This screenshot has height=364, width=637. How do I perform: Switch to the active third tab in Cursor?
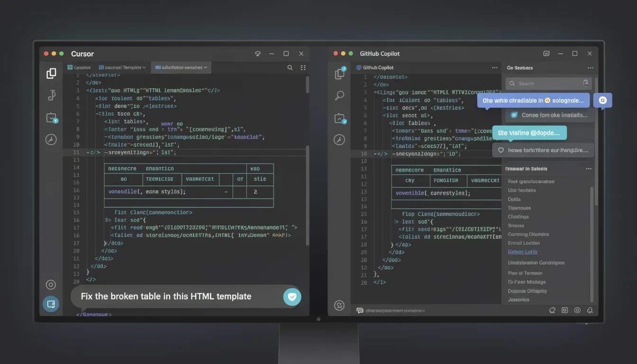tap(182, 68)
